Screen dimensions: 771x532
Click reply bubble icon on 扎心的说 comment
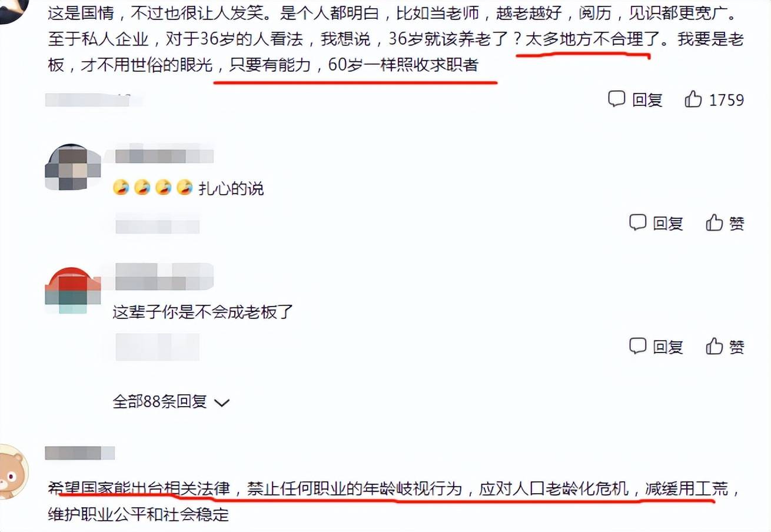click(x=638, y=222)
